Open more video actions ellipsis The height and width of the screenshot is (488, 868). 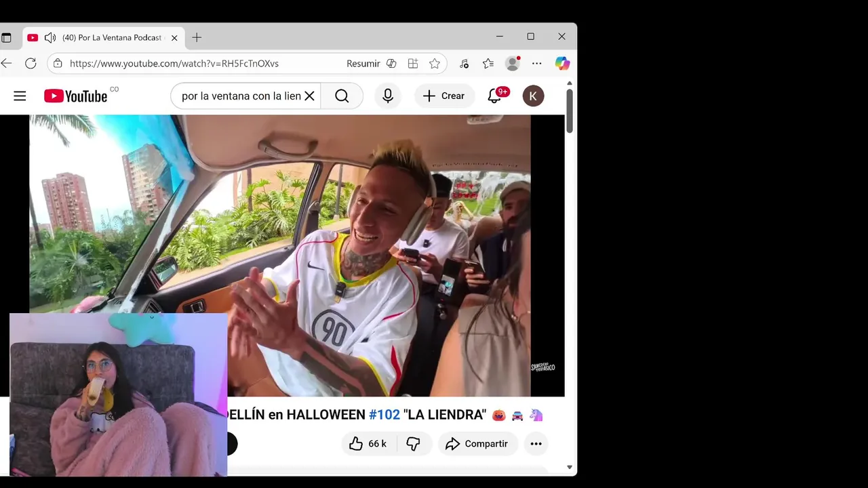pos(536,444)
